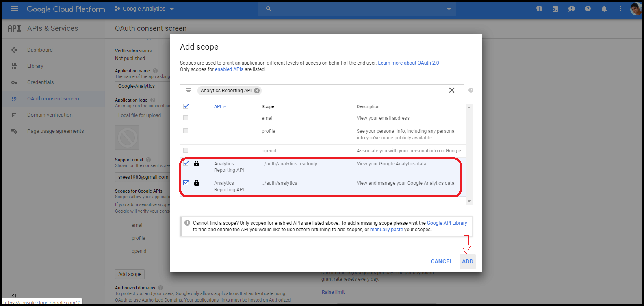Click scope list scrollbar down arrow
The width and height of the screenshot is (644, 306).
coord(469,201)
